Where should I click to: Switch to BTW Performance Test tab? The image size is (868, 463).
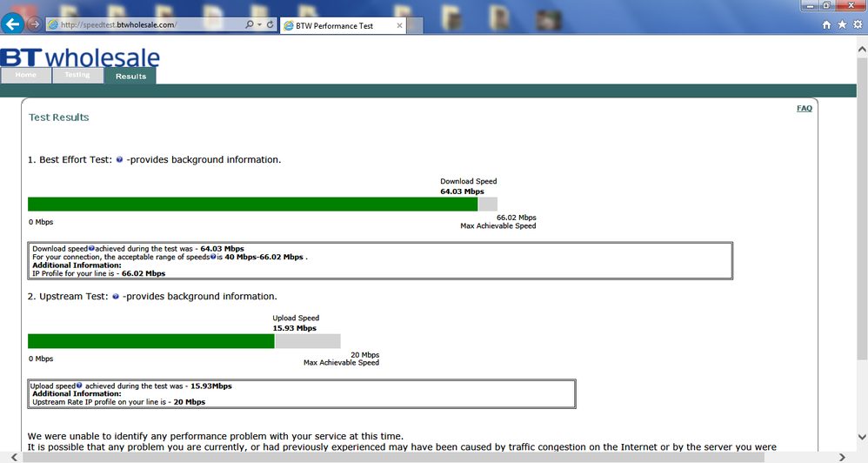(344, 25)
